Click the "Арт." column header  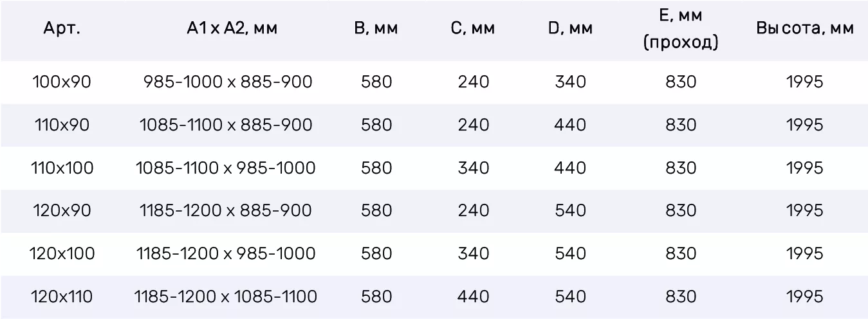(x=62, y=29)
